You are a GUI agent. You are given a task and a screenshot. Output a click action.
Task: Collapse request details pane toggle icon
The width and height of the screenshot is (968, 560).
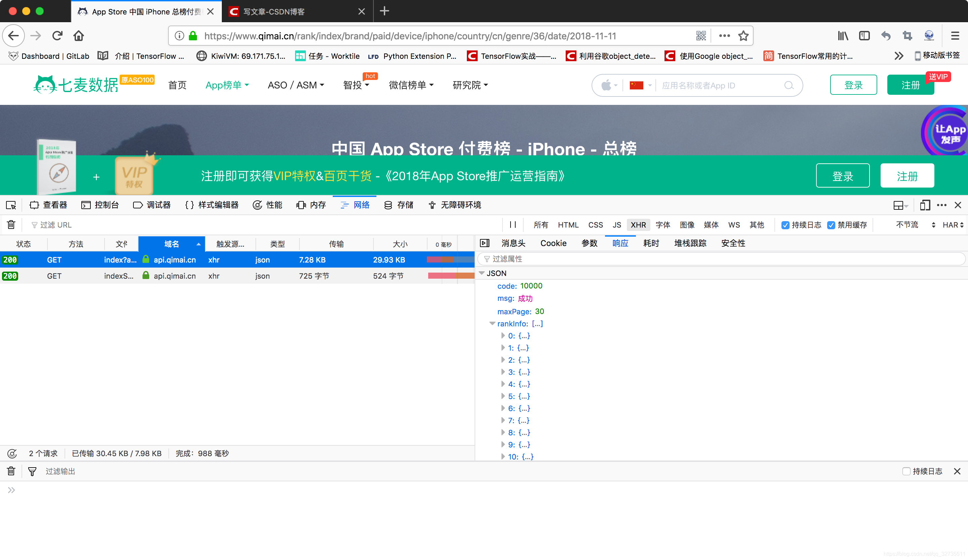(x=485, y=243)
